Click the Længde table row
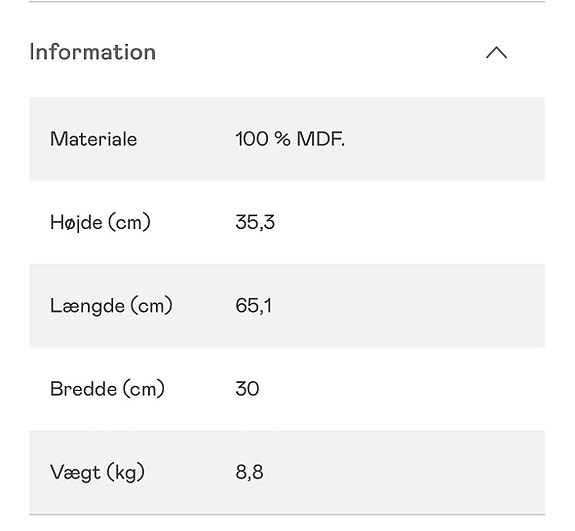575x531 pixels. [x=287, y=306]
